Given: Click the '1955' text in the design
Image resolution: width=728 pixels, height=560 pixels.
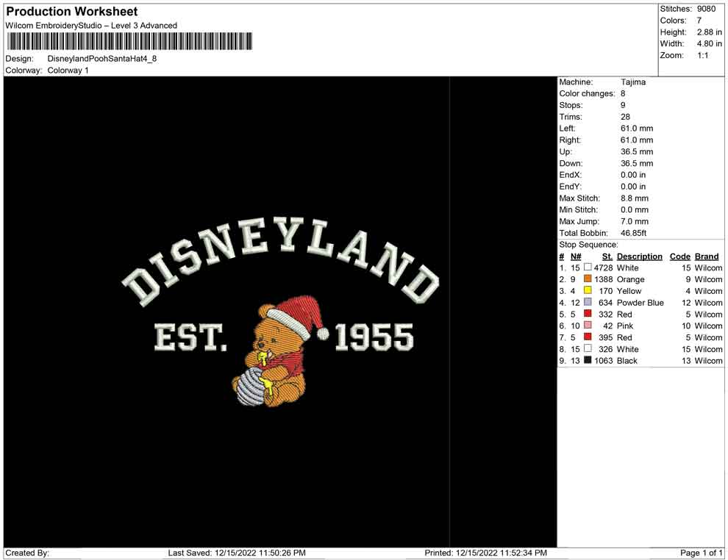Looking at the screenshot, I should coord(374,337).
